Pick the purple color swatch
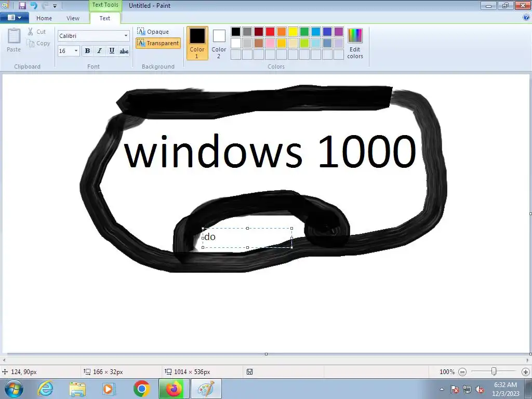 (339, 32)
